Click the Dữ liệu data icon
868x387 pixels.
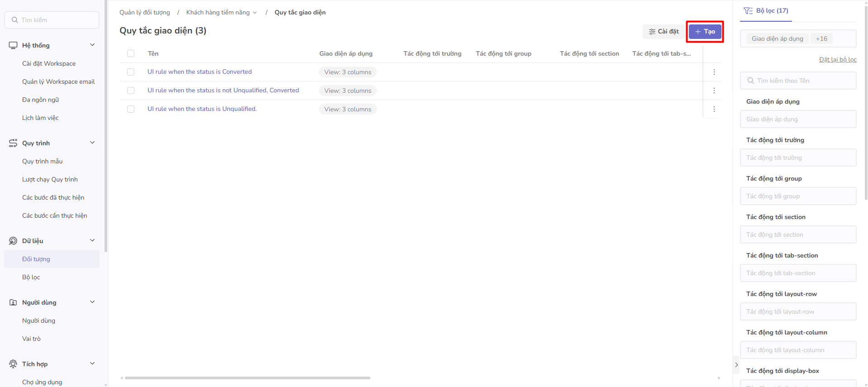[13, 241]
